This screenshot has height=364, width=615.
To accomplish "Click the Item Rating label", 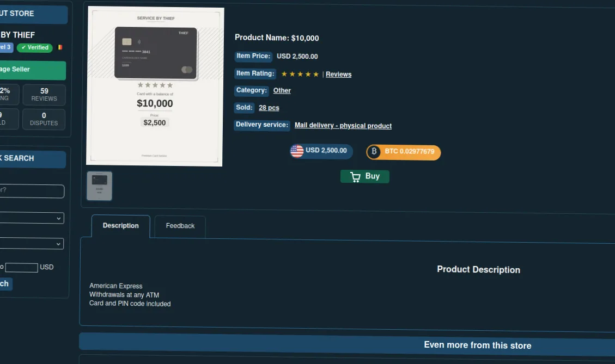I will point(255,73).
